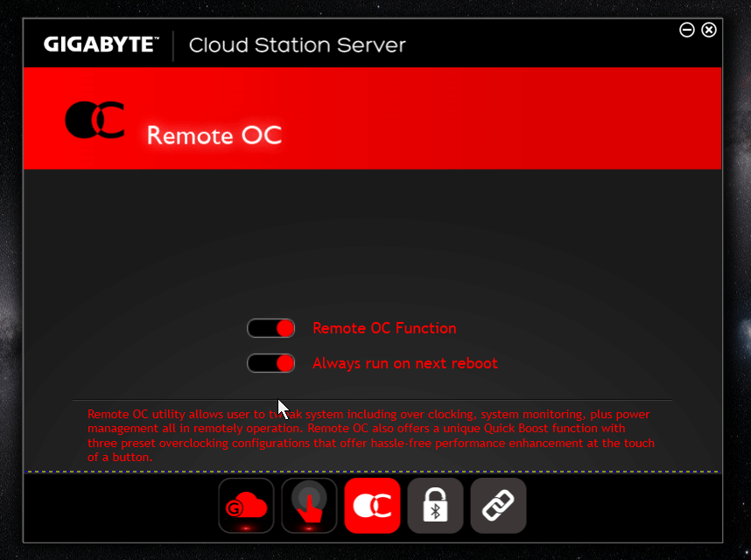Click the Cloud Station Server title text
This screenshot has width=751, height=560.
pos(297,45)
